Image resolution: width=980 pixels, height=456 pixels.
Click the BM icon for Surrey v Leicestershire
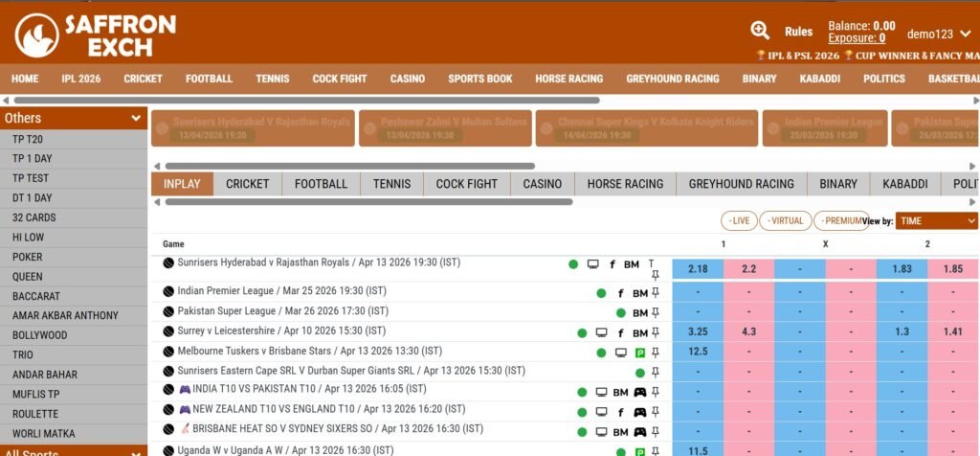tap(640, 332)
